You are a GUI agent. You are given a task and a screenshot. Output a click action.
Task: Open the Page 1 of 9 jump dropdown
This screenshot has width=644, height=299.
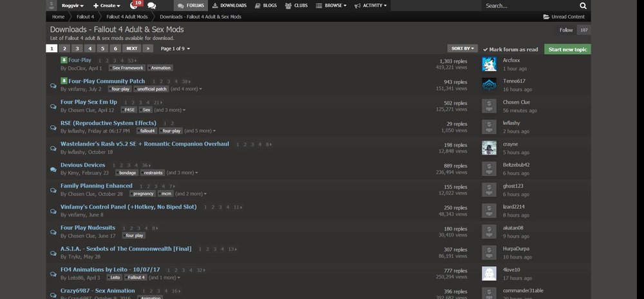175,48
